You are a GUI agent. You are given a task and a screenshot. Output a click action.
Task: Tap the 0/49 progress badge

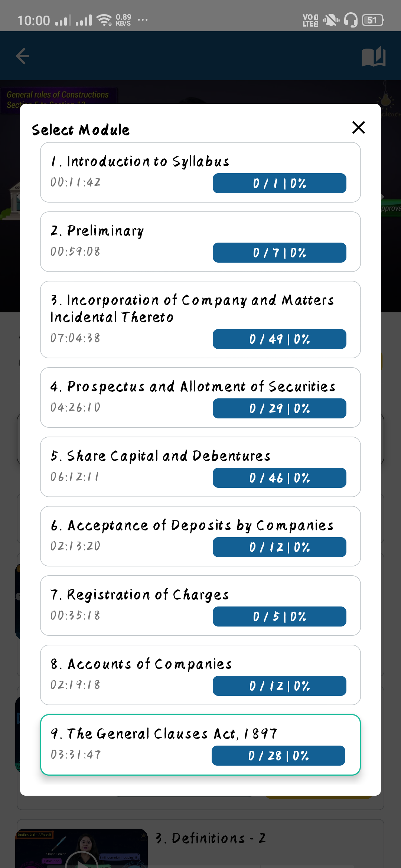pyautogui.click(x=279, y=339)
